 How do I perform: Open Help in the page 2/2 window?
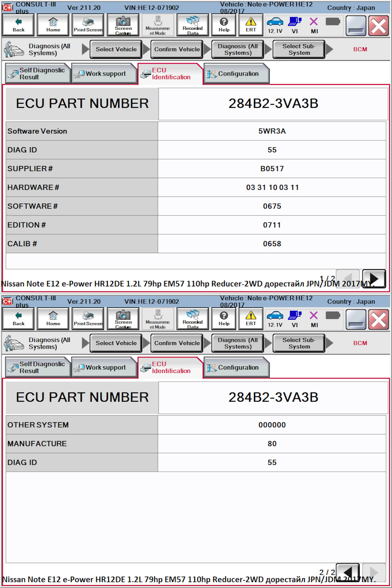coord(224,319)
